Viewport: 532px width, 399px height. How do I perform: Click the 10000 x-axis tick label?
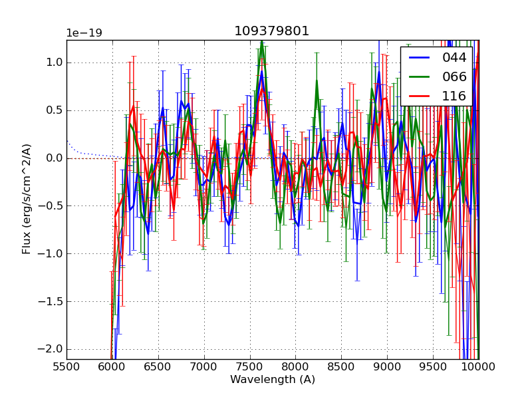click(x=479, y=366)
